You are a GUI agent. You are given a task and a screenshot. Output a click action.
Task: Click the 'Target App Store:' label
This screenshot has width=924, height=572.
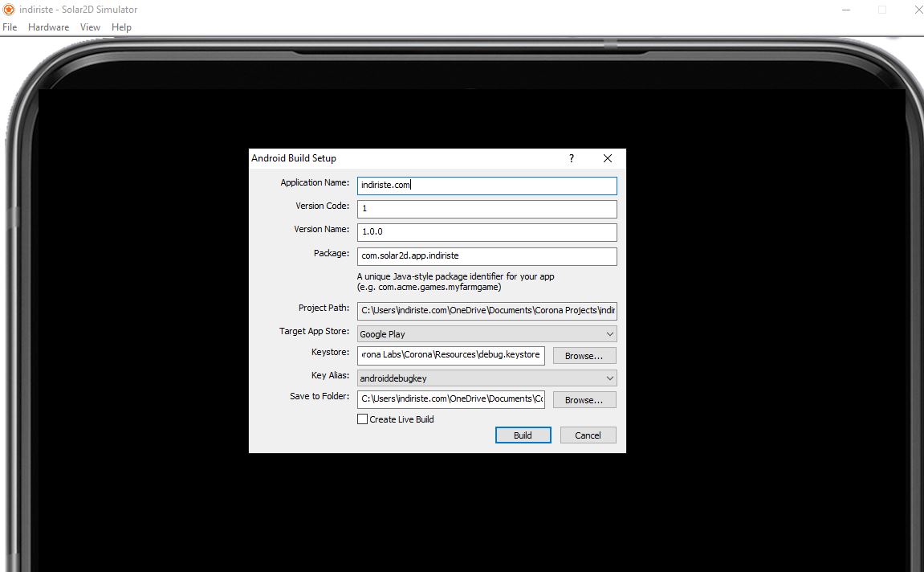pyautogui.click(x=314, y=332)
